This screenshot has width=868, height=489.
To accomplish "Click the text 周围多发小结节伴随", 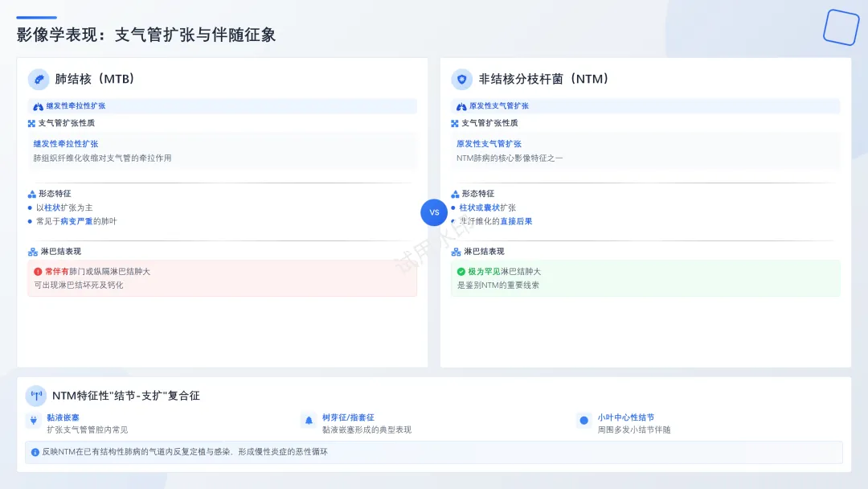I will pos(634,429).
